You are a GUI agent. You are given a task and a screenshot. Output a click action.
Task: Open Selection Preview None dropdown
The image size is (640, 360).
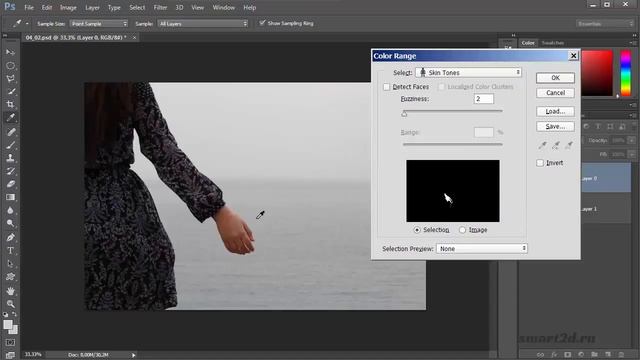click(x=482, y=249)
